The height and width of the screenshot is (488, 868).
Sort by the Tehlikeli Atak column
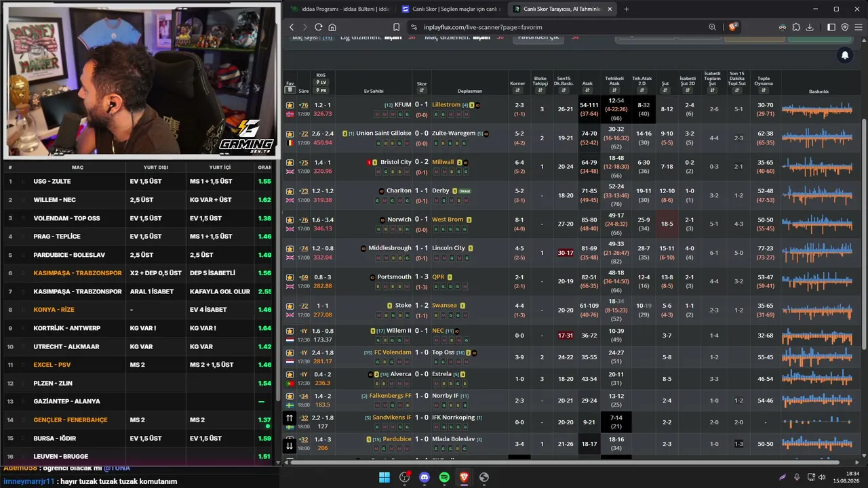click(615, 91)
